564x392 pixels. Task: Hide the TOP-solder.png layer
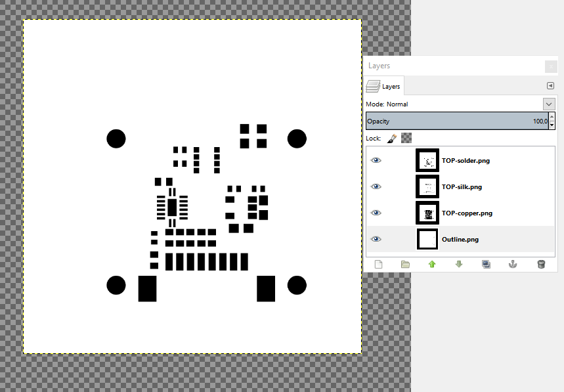tap(376, 160)
